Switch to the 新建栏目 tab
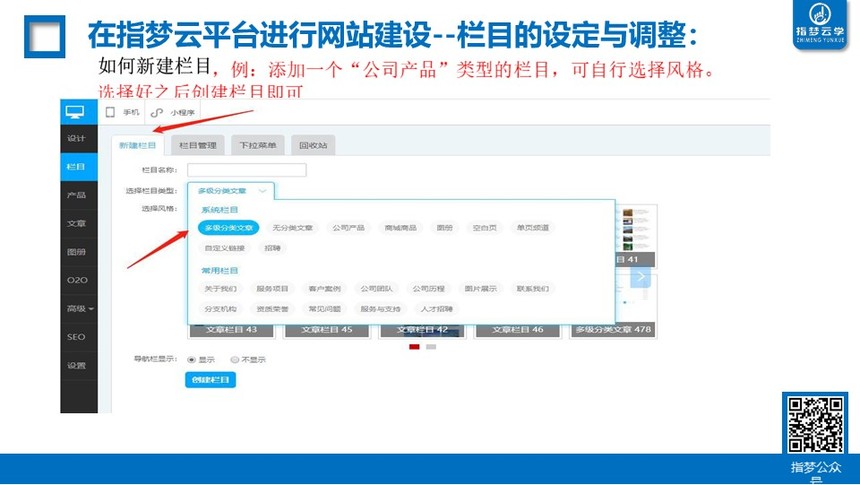 (138, 145)
